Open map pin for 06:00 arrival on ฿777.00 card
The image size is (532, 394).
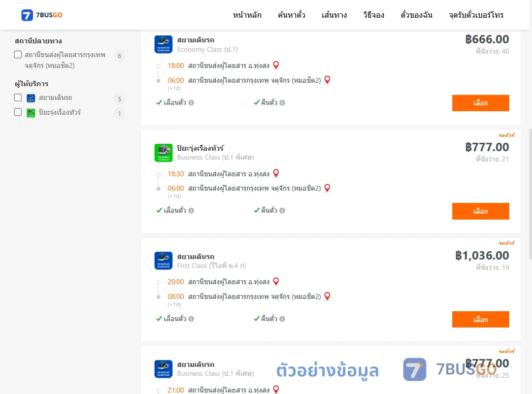point(328,188)
